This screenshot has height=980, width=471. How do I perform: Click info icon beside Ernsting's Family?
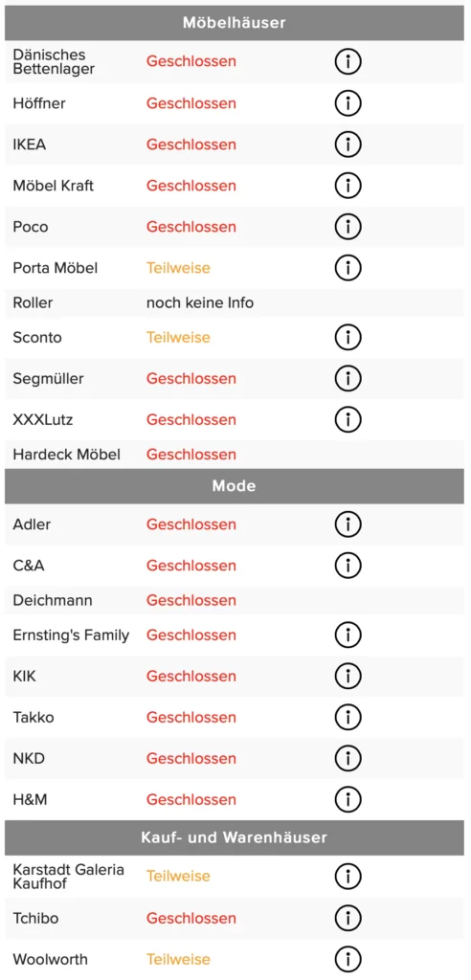348,635
